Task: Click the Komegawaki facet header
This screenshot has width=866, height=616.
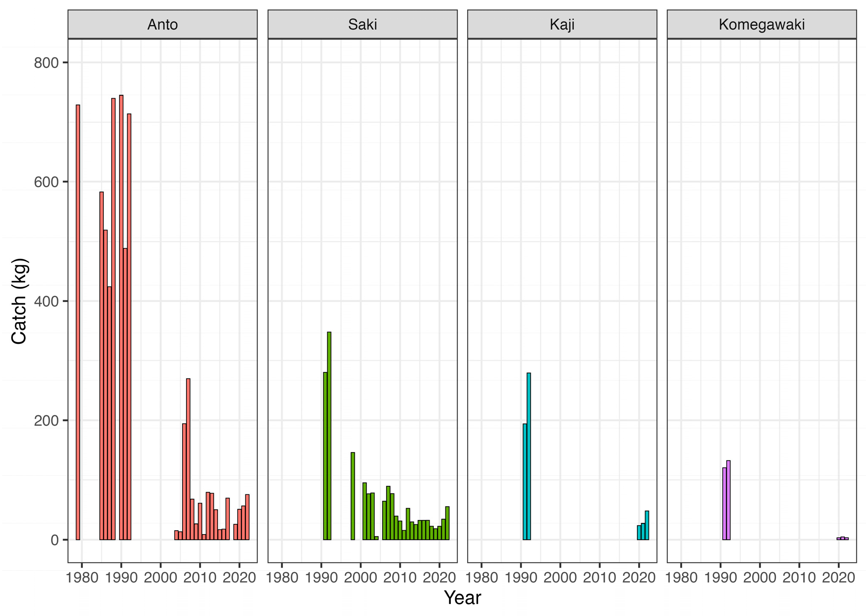Action: (x=761, y=24)
